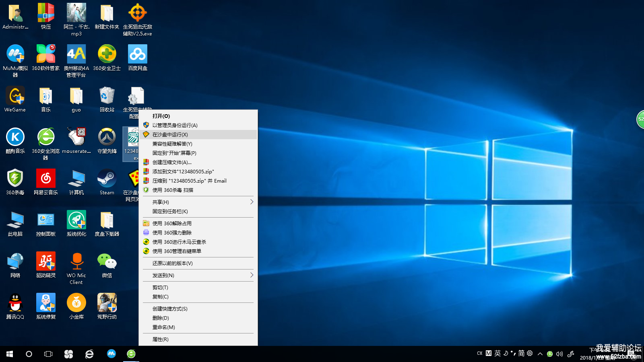Open 属性(R) properties entry
The width and height of the screenshot is (644, 362).
tap(198, 339)
